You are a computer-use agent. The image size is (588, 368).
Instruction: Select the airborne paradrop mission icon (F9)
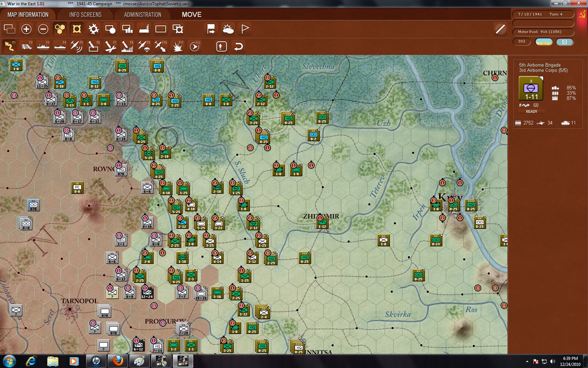[144, 46]
